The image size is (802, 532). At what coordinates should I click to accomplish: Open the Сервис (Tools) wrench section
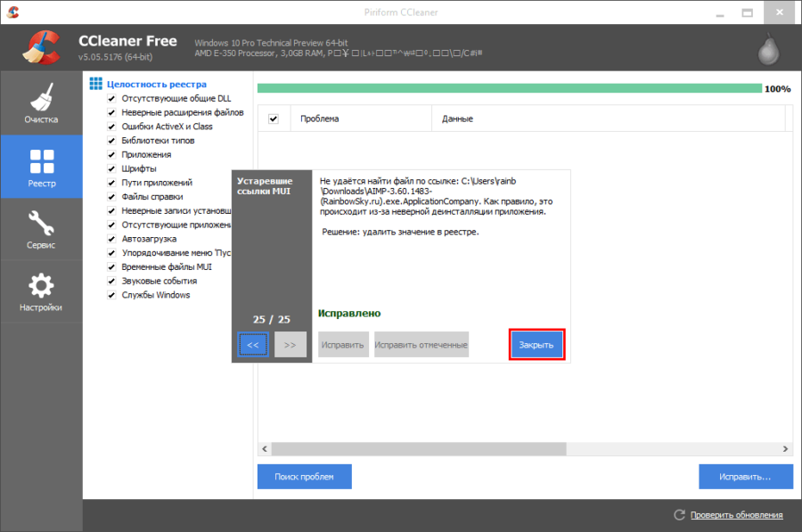coord(41,229)
